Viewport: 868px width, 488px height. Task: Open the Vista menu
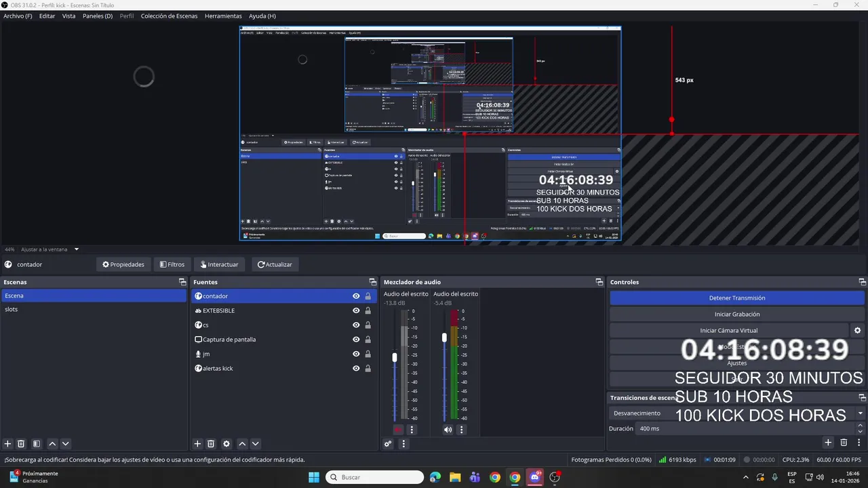(x=68, y=16)
